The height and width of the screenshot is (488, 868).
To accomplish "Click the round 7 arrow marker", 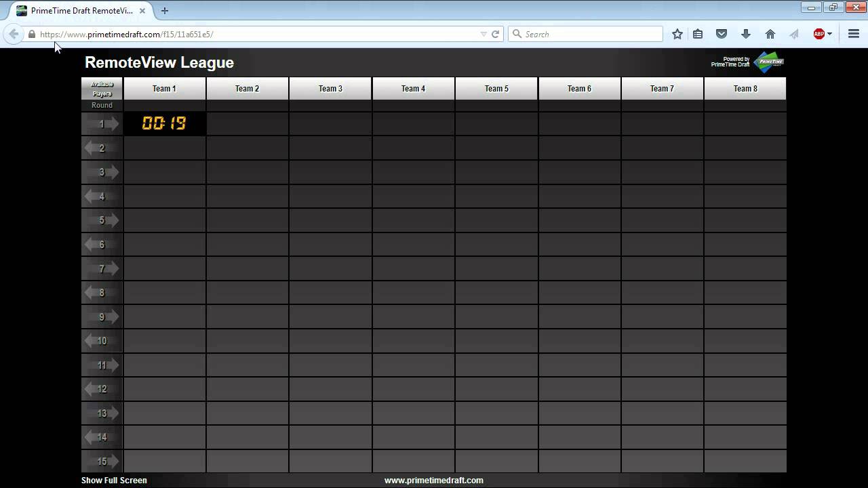I will coord(102,269).
